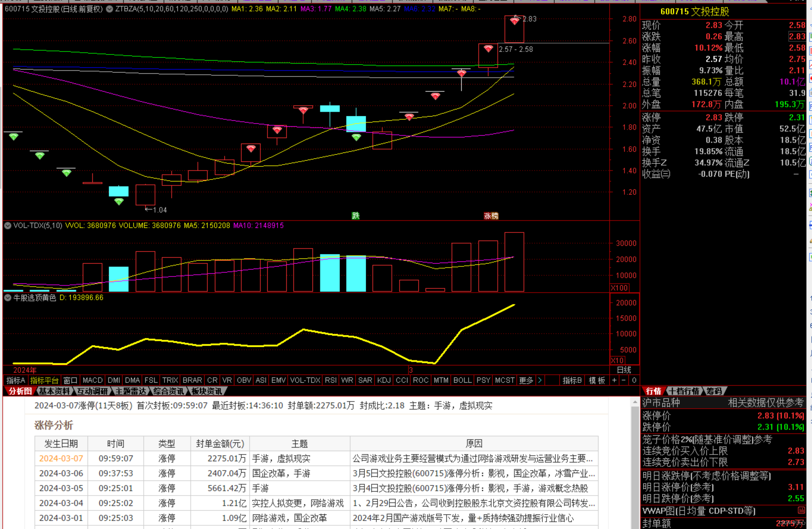This screenshot has height=529, width=812.
Task: Select the WR indicator
Action: [x=347, y=380]
